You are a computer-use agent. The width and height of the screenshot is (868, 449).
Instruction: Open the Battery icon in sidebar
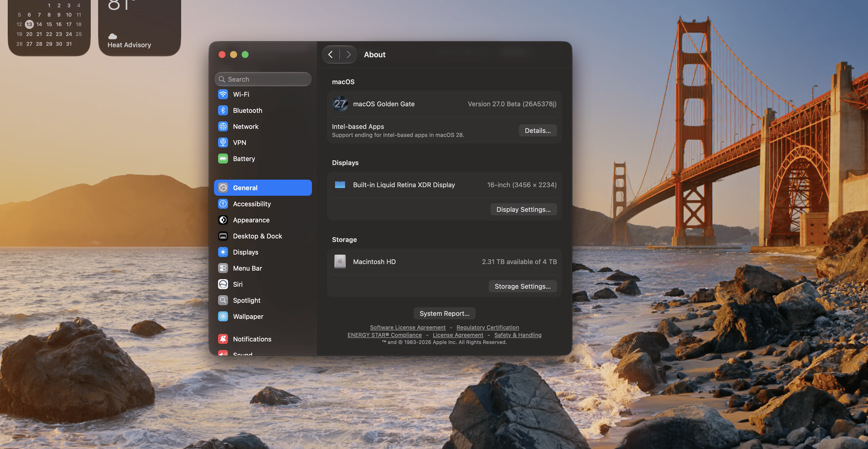(x=223, y=159)
